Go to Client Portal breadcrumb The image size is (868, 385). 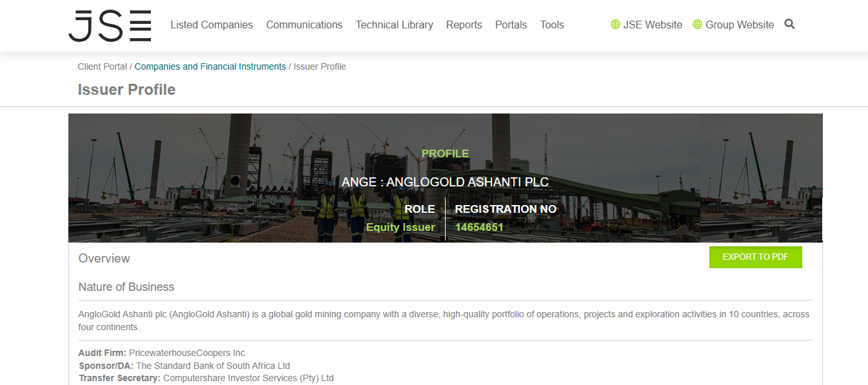[103, 66]
